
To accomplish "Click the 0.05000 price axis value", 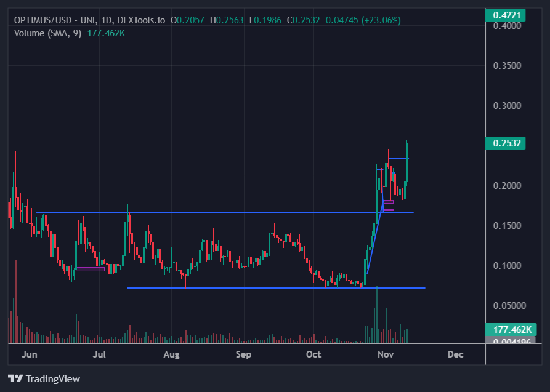I will [510, 305].
